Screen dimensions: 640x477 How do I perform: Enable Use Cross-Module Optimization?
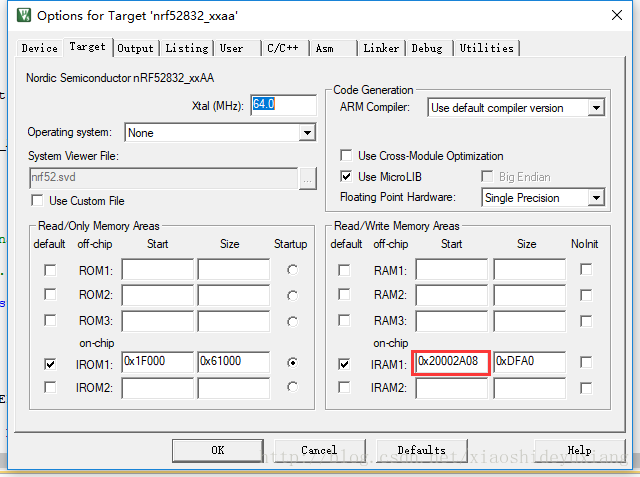(x=346, y=155)
